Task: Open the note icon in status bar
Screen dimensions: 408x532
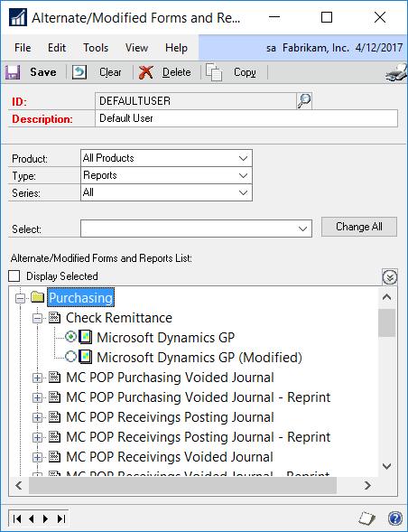Action: coord(367,518)
